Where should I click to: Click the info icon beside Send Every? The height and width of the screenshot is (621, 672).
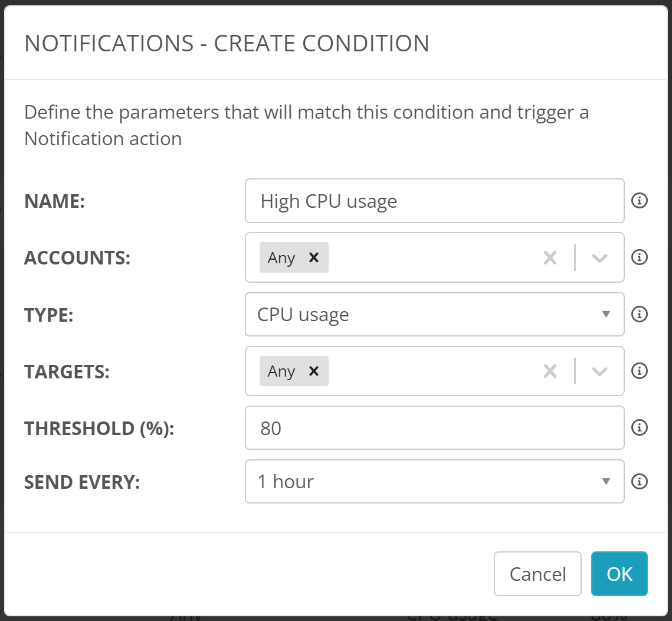click(x=640, y=482)
